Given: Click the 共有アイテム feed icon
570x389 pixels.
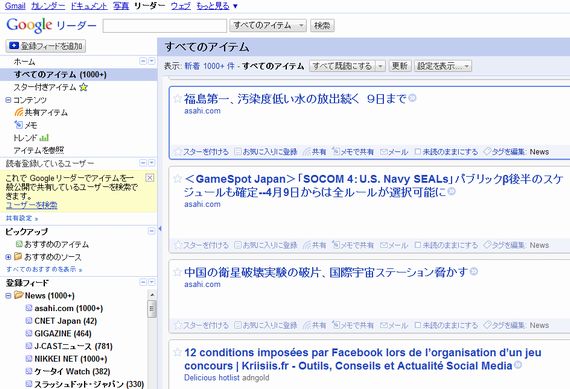Looking at the screenshot, I should 19,112.
